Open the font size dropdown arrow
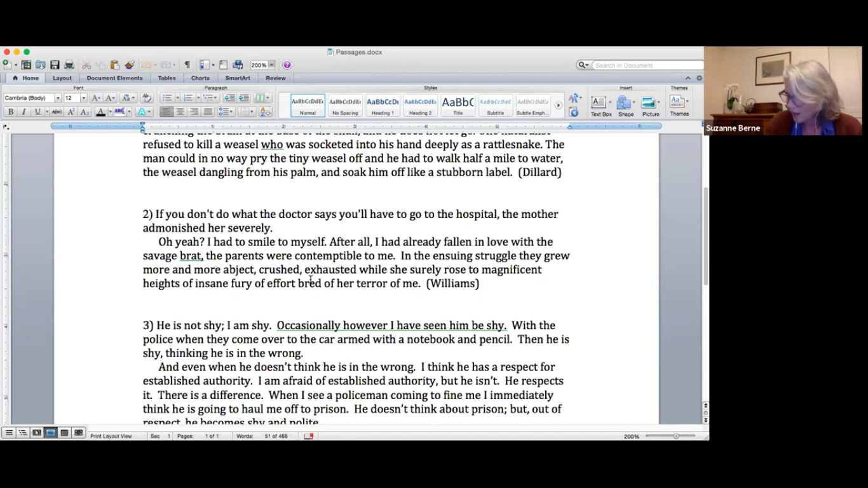Screen dimensions: 868x488 point(83,98)
